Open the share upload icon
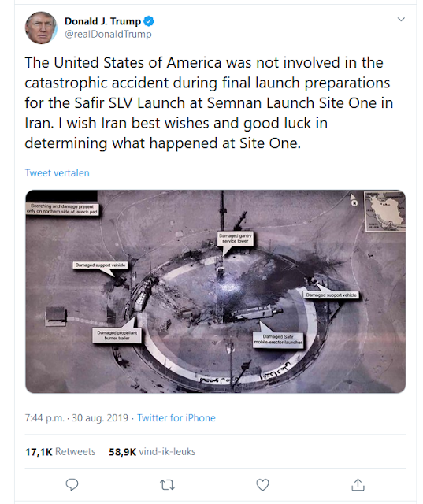This screenshot has height=504, width=423. pos(358,485)
